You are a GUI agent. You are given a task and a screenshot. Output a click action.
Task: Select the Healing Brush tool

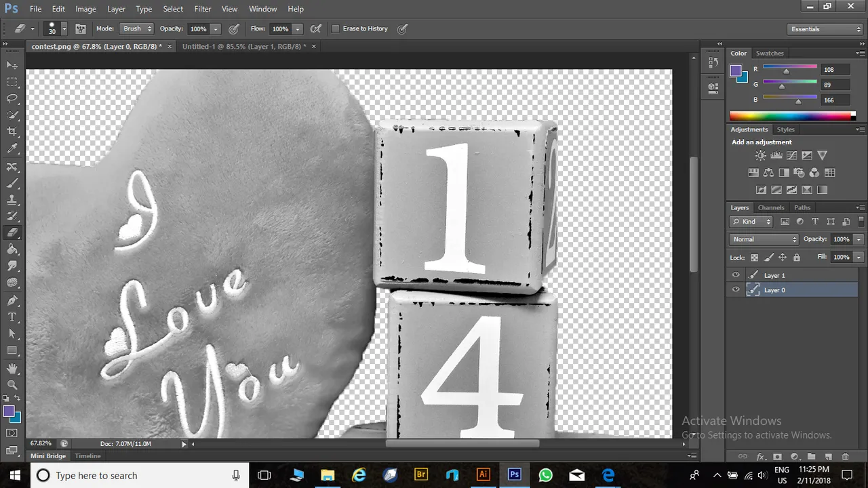coord(12,167)
